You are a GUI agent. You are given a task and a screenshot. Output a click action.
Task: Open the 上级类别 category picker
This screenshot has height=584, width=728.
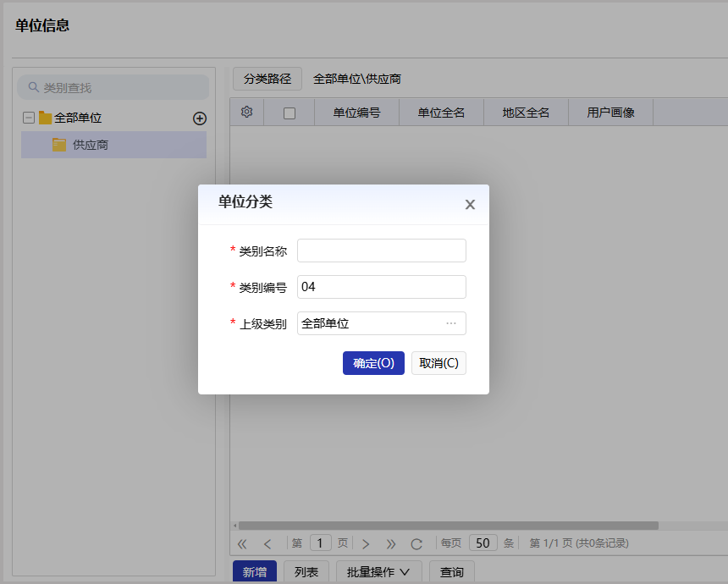[451, 323]
